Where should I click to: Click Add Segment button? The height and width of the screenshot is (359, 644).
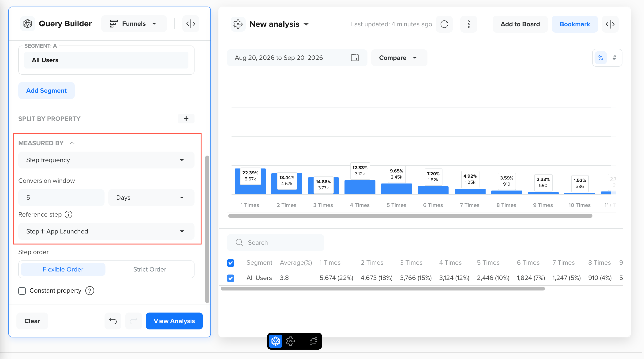[x=46, y=91]
